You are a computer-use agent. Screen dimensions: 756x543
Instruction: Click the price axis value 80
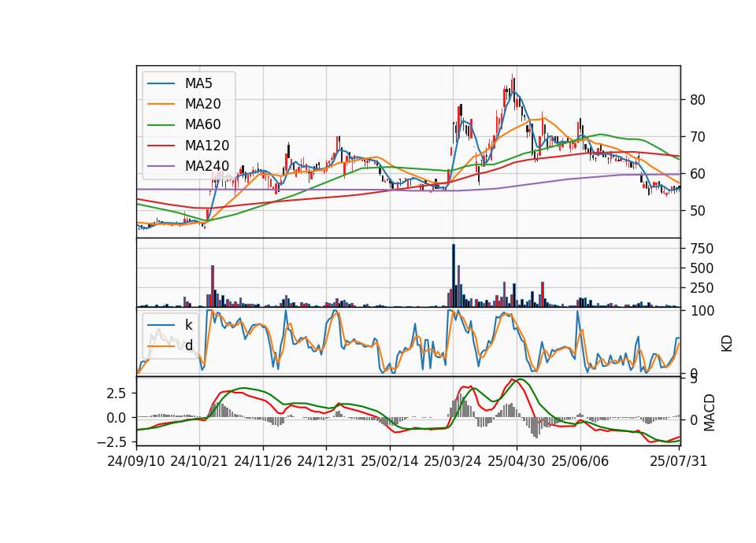[698, 100]
